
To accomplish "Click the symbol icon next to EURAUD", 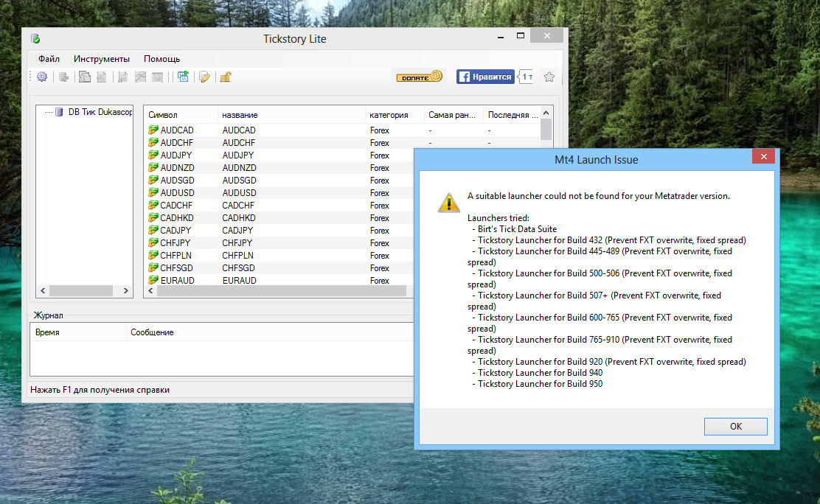I will (x=153, y=280).
